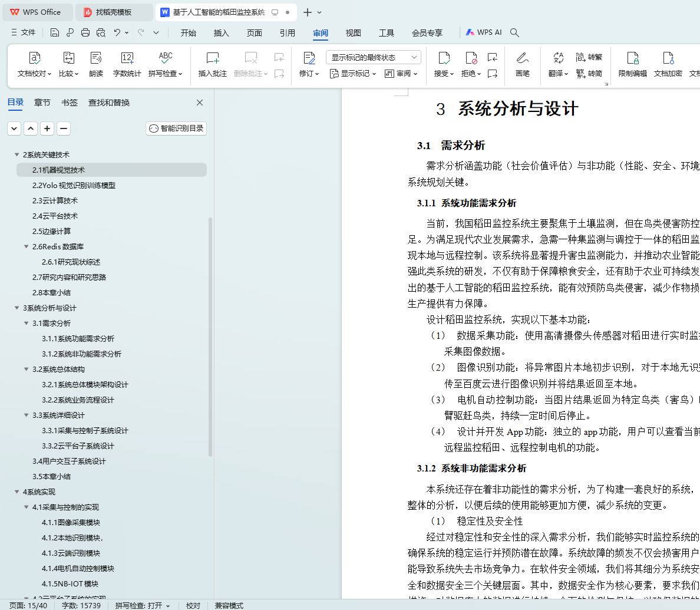The height and width of the screenshot is (610, 700).
Task: Collapse outline levels with minus button
Action: pyautogui.click(x=64, y=128)
